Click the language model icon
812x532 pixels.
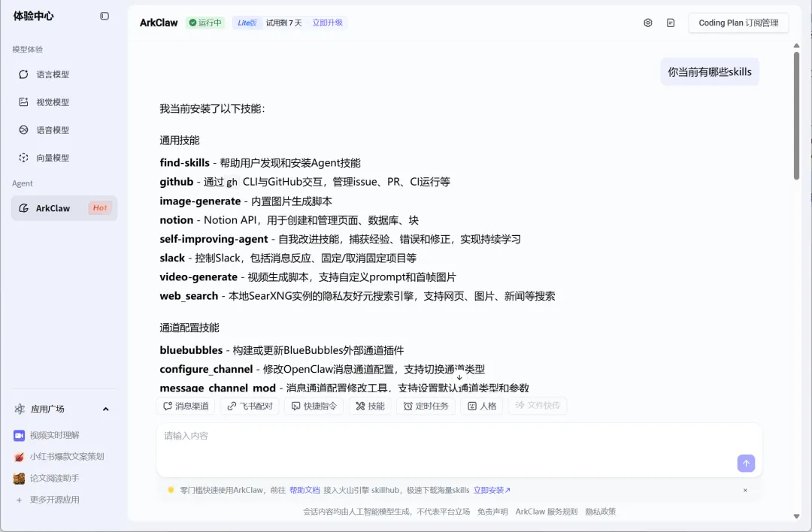[23, 74]
